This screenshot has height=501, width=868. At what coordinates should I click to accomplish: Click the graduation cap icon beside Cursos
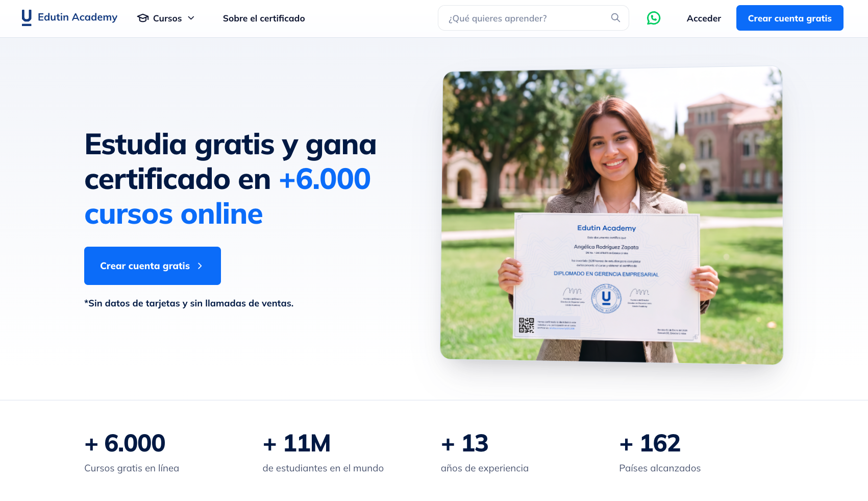[143, 18]
